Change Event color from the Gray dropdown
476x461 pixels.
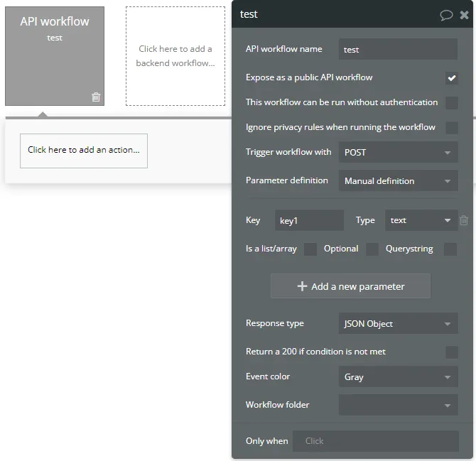[x=398, y=377]
